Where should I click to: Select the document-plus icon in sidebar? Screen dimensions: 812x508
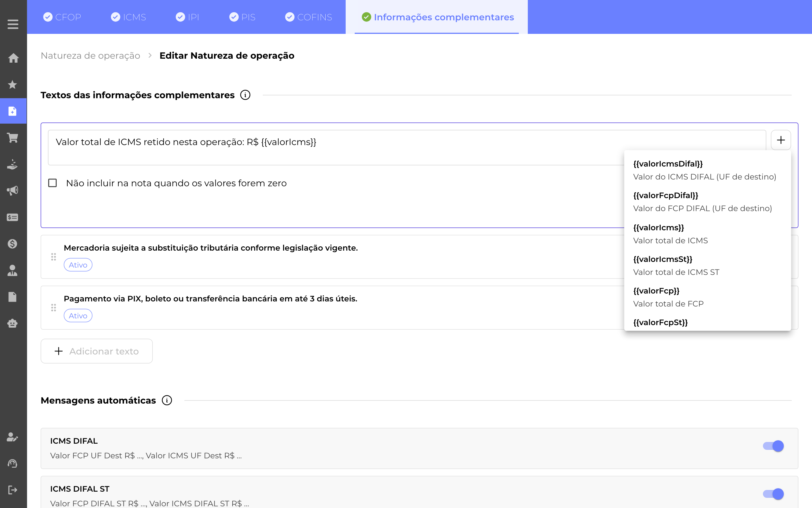click(13, 111)
